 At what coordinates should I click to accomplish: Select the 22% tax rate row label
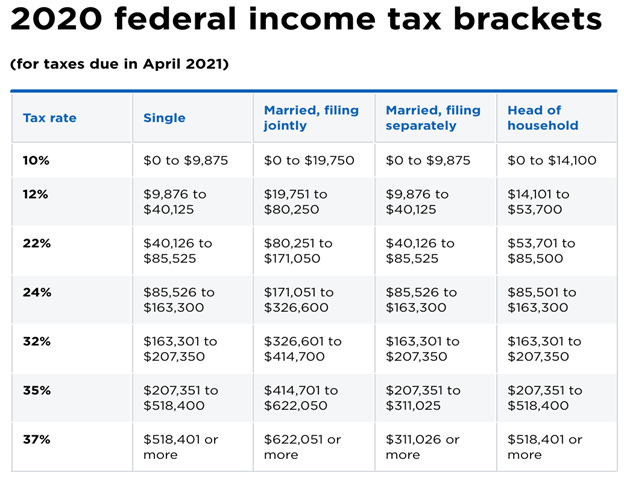(x=36, y=243)
